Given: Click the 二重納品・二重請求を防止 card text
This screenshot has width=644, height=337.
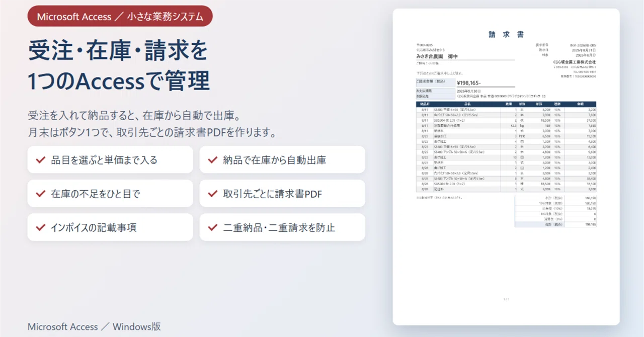Looking at the screenshot, I should coord(279,227).
